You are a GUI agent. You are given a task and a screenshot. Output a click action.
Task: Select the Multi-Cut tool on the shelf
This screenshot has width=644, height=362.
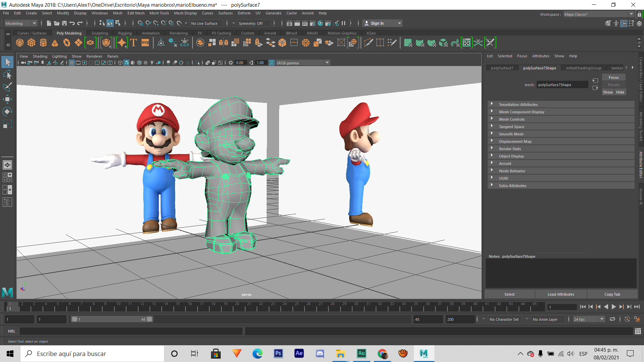click(x=368, y=43)
